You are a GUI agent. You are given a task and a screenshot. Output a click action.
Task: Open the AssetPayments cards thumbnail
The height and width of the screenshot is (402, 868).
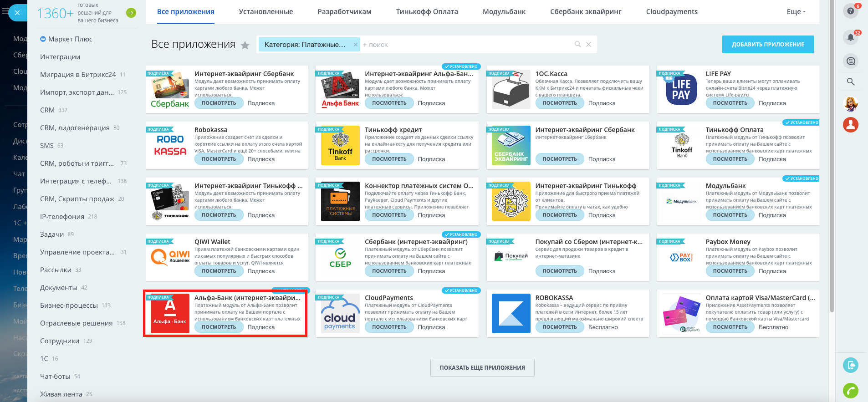click(681, 314)
